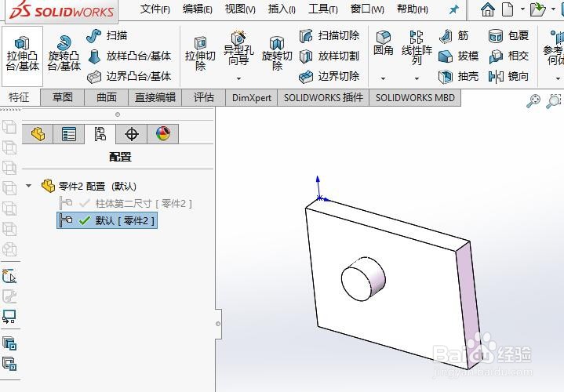This screenshot has height=392, width=564.
Task: Select configuration 默认 [零件2]
Action: [x=107, y=220]
